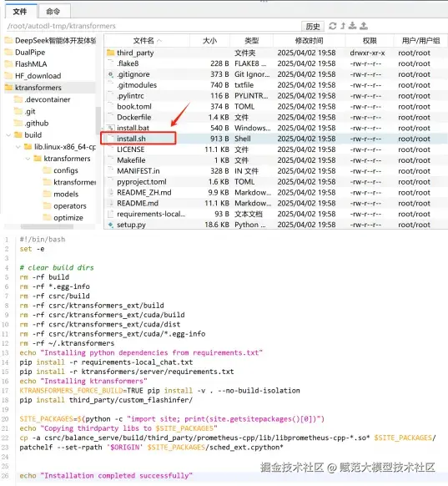
Task: Collapse the nested ktransformers folder chevron
Action: [x=28, y=159]
